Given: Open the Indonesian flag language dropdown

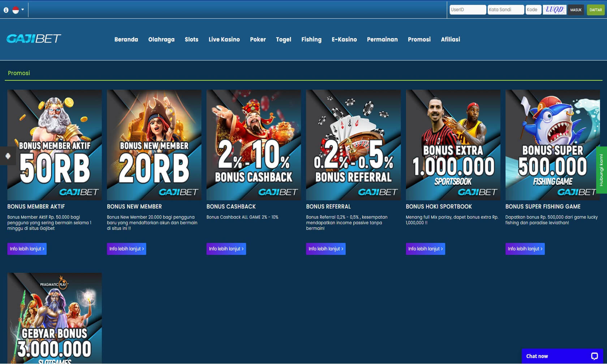Looking at the screenshot, I should click(x=18, y=10).
